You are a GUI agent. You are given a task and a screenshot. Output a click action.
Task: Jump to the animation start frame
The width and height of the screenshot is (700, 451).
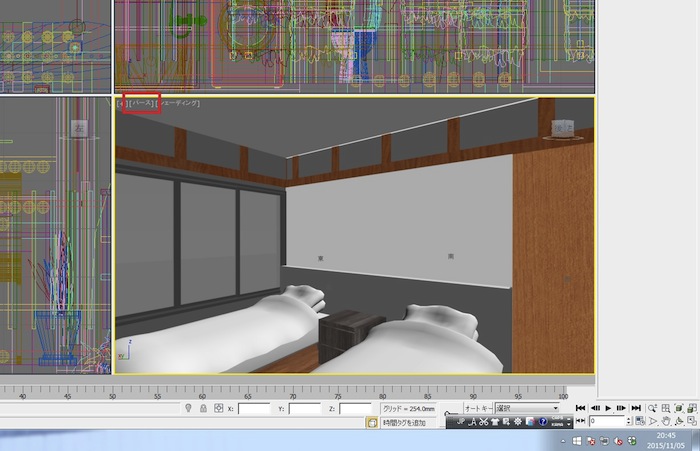point(580,408)
